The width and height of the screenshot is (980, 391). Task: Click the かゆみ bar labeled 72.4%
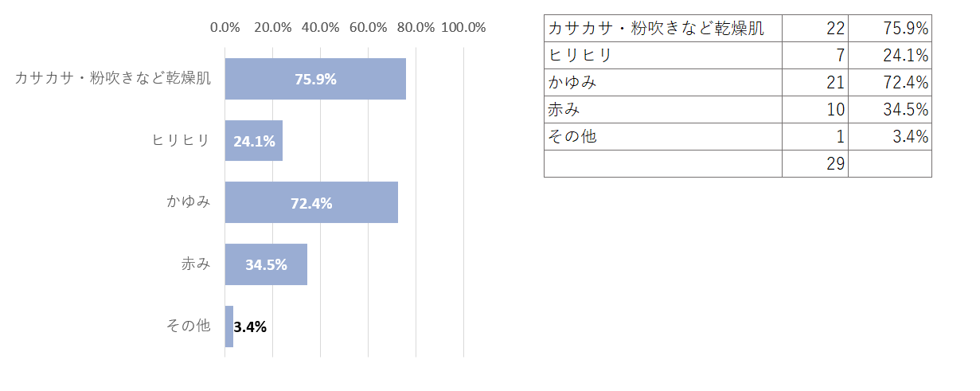(311, 202)
